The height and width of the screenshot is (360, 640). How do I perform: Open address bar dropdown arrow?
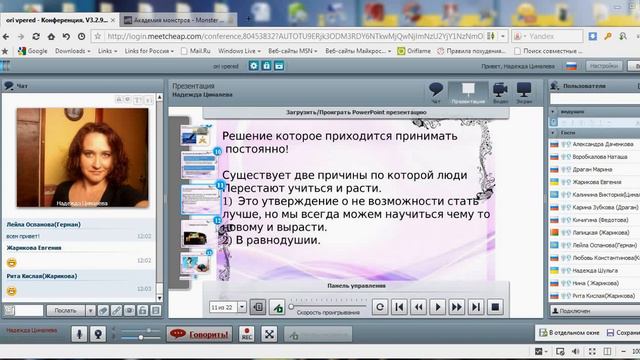pyautogui.click(x=503, y=36)
